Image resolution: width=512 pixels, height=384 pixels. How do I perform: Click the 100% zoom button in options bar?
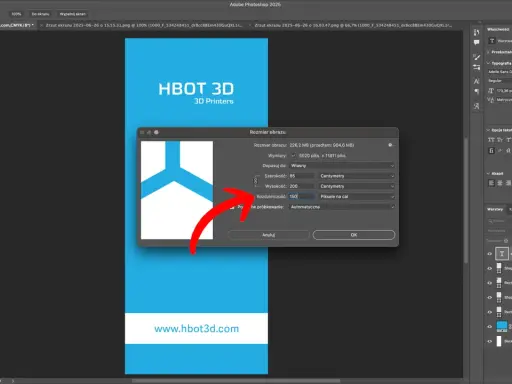tap(16, 14)
